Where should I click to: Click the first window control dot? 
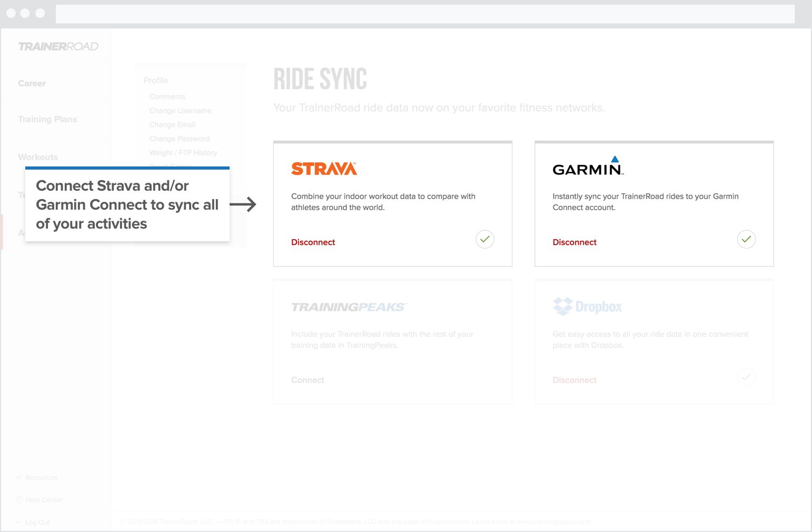click(11, 13)
